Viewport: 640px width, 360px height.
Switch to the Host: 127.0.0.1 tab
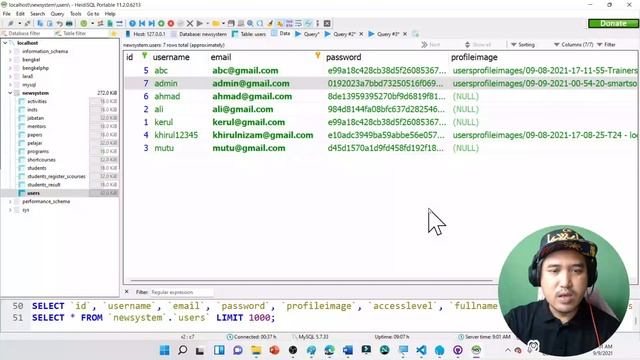(146, 34)
